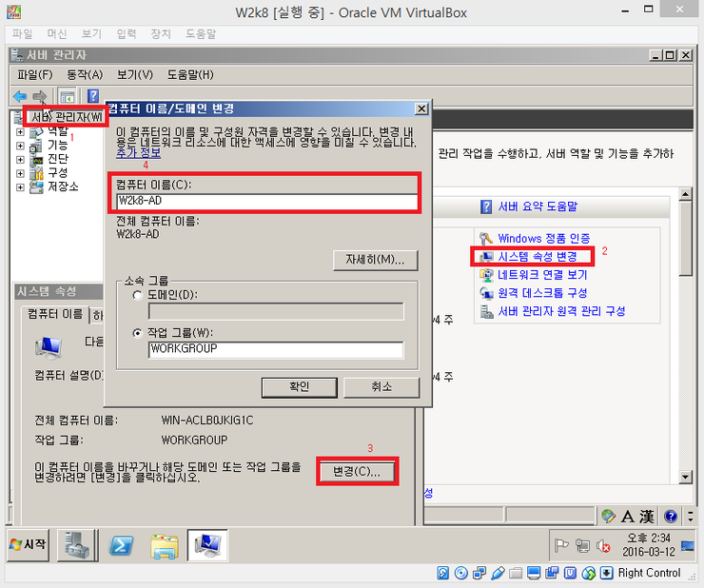Select the 도메인(D) radio button

pyautogui.click(x=139, y=295)
